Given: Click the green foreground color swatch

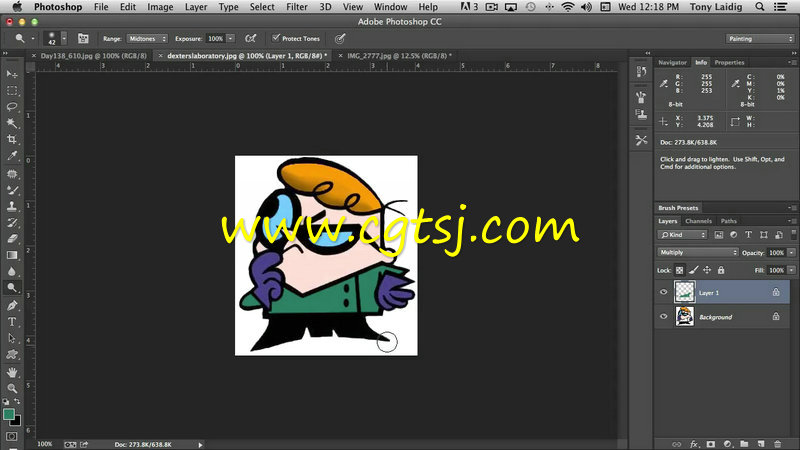Looking at the screenshot, I should [8, 414].
